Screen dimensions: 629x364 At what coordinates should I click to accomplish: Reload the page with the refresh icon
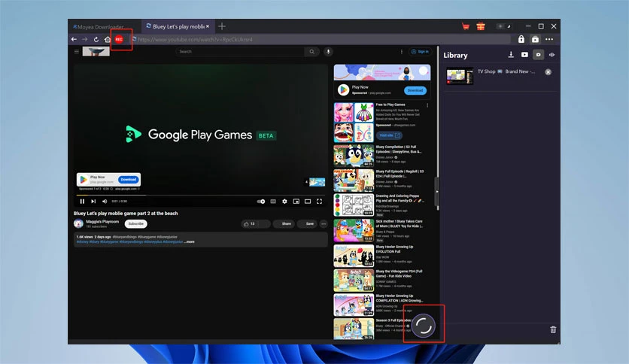(x=96, y=39)
